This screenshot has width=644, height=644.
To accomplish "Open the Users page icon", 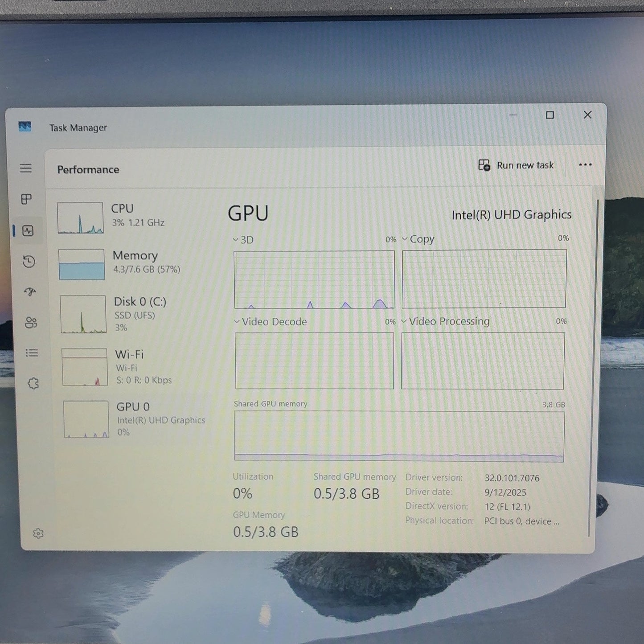I will pos(31,322).
